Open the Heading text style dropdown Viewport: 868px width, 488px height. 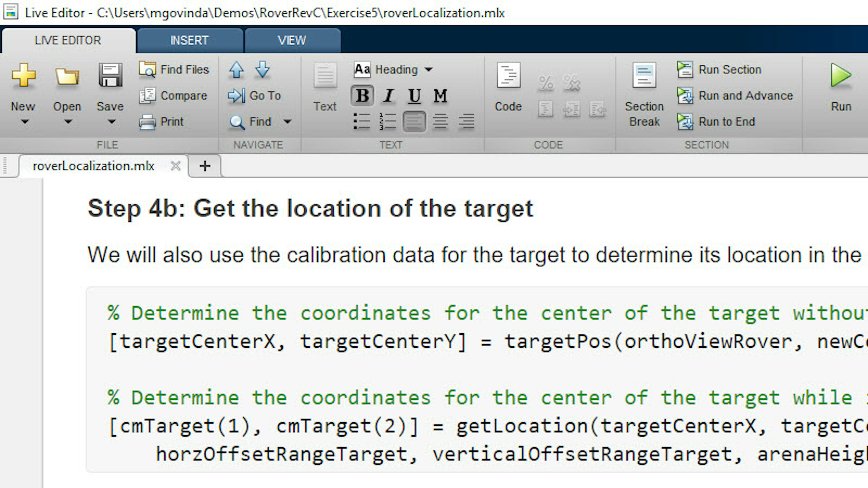pyautogui.click(x=393, y=69)
